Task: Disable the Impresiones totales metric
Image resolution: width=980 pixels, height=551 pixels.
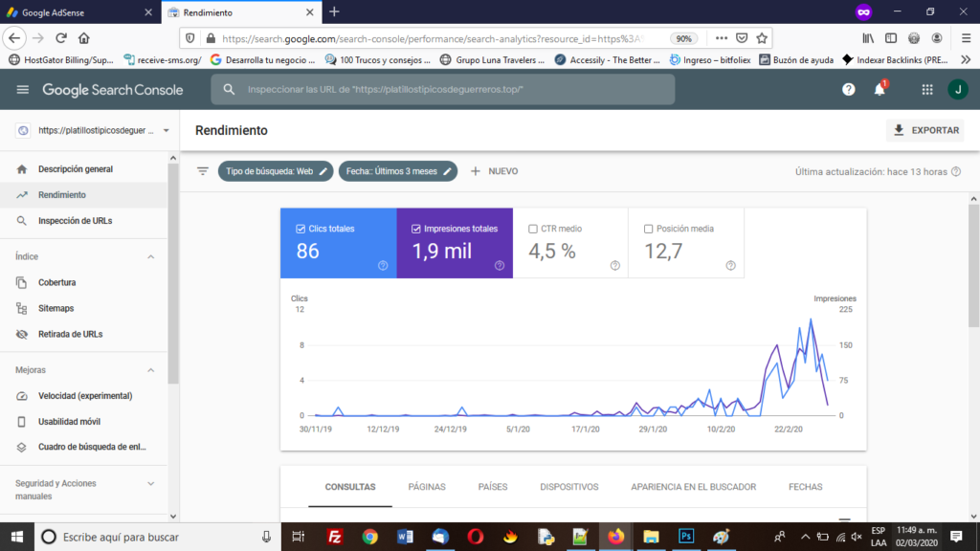Action: (x=418, y=229)
